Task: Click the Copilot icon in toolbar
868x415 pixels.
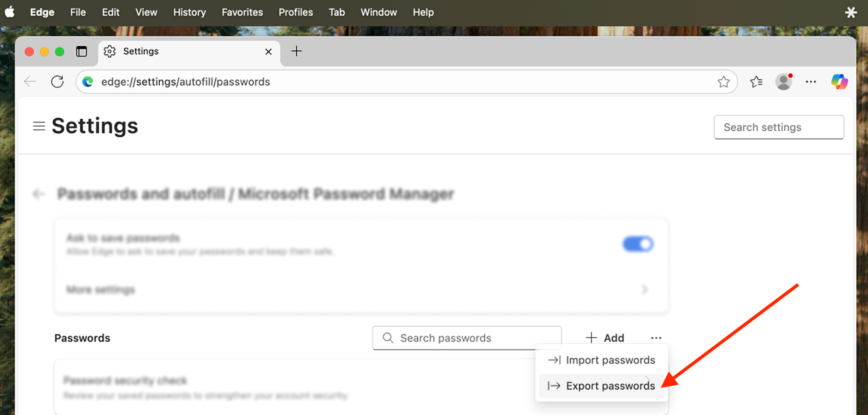Action: tap(839, 82)
